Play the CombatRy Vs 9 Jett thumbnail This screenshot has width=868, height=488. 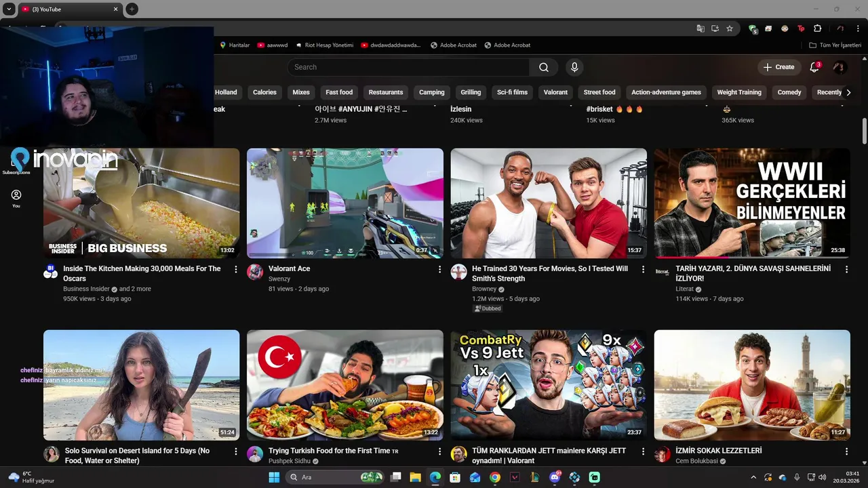click(549, 385)
